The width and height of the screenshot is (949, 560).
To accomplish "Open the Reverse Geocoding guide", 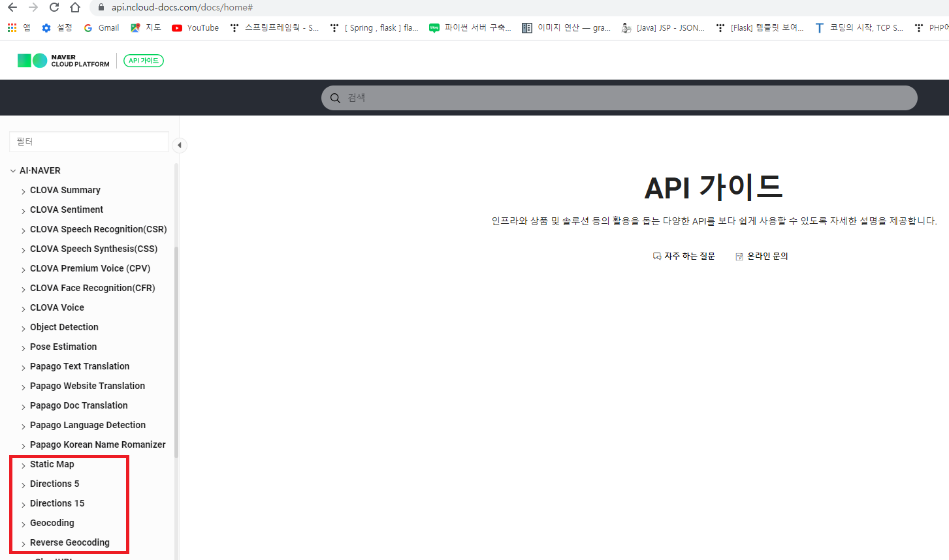I will (70, 542).
